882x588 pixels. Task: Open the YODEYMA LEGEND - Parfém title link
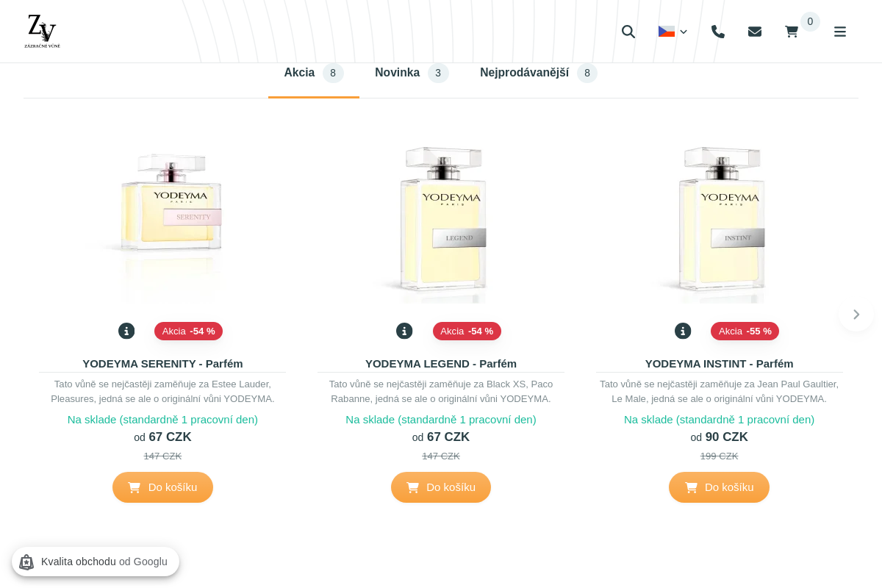441,364
